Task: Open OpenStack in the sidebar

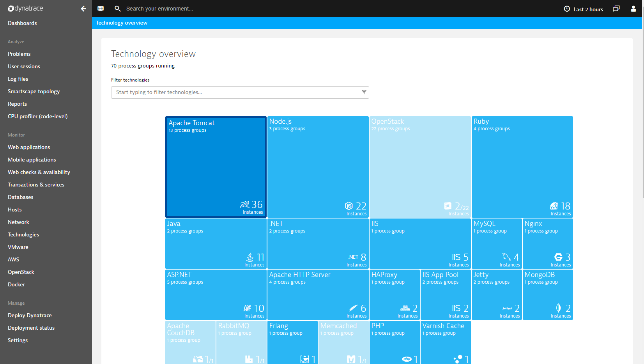Action: point(21,272)
